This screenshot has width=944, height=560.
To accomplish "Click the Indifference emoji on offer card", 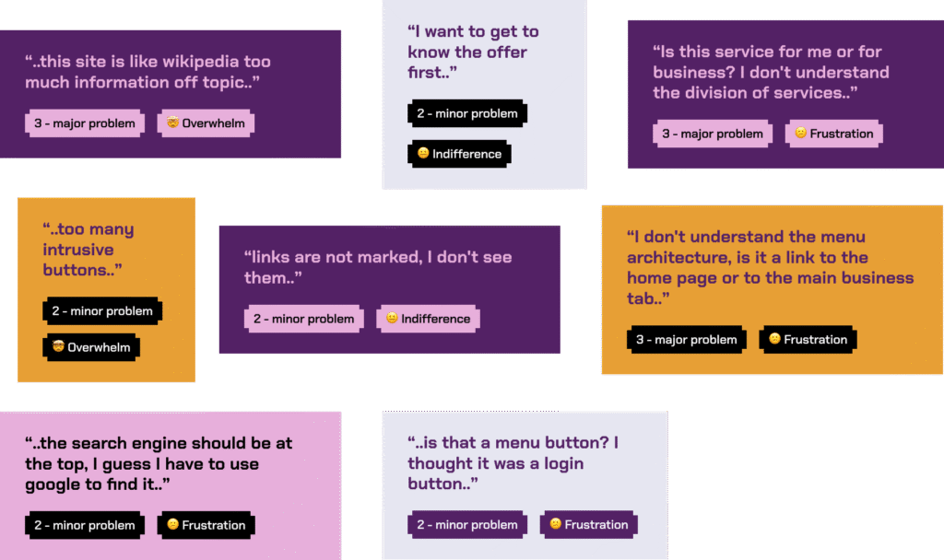I will click(423, 154).
